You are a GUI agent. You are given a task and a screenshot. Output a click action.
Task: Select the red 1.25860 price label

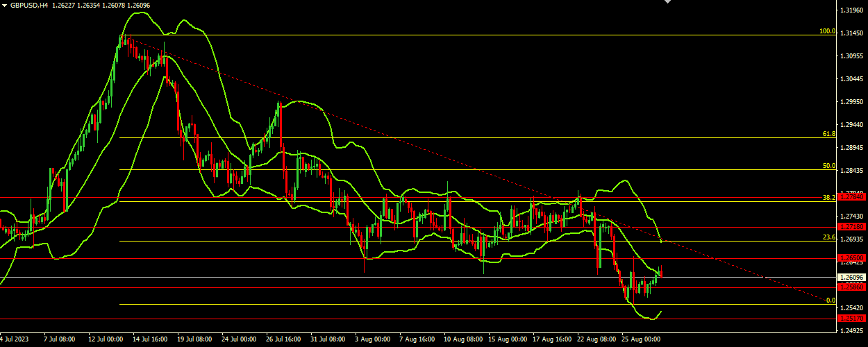pos(852,287)
